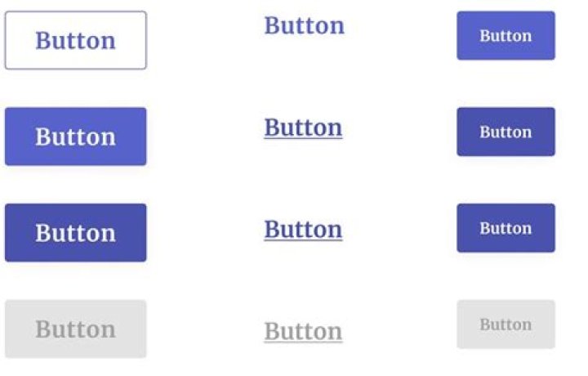Click the large greyed-out disabled Button

click(x=75, y=329)
